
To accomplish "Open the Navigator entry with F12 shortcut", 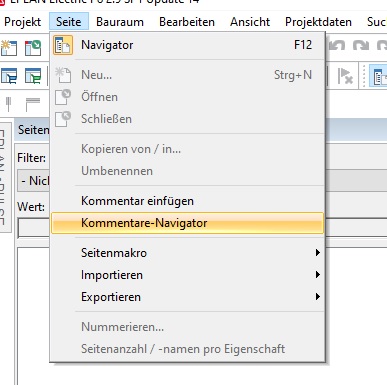I will 187,45.
